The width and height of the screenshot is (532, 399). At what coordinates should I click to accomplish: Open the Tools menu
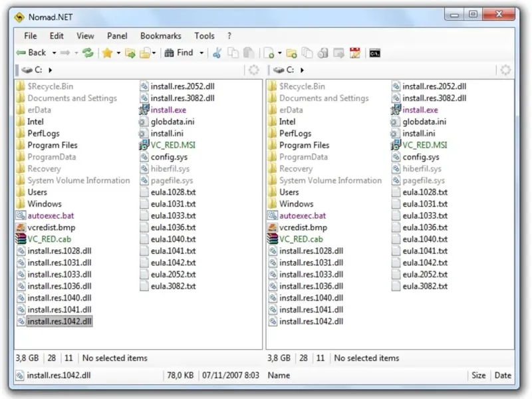204,36
